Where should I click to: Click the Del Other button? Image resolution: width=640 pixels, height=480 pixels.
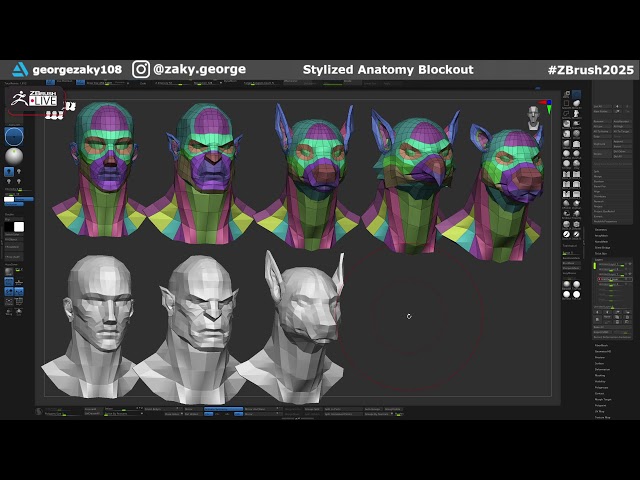(x=622, y=151)
